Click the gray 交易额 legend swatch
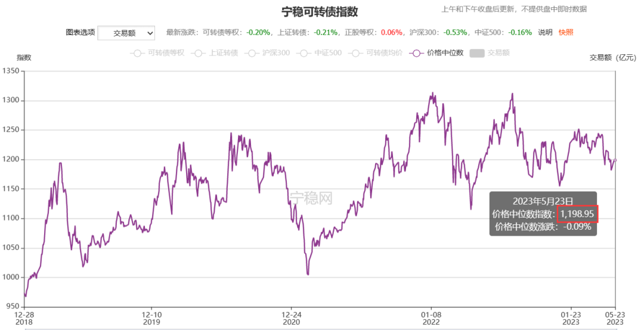This screenshot has height=330, width=644. [477, 53]
